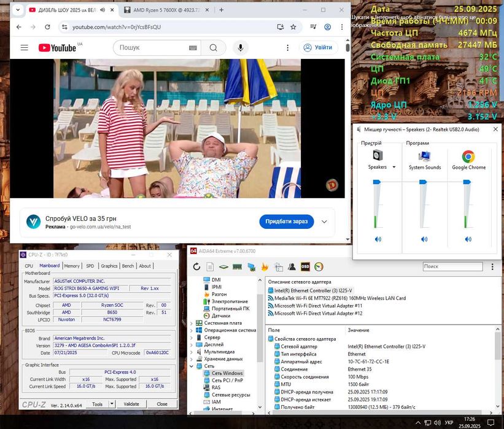Screen dimensions: 504x429
Task: Collapse the Сеть tree node
Action: 192,366
